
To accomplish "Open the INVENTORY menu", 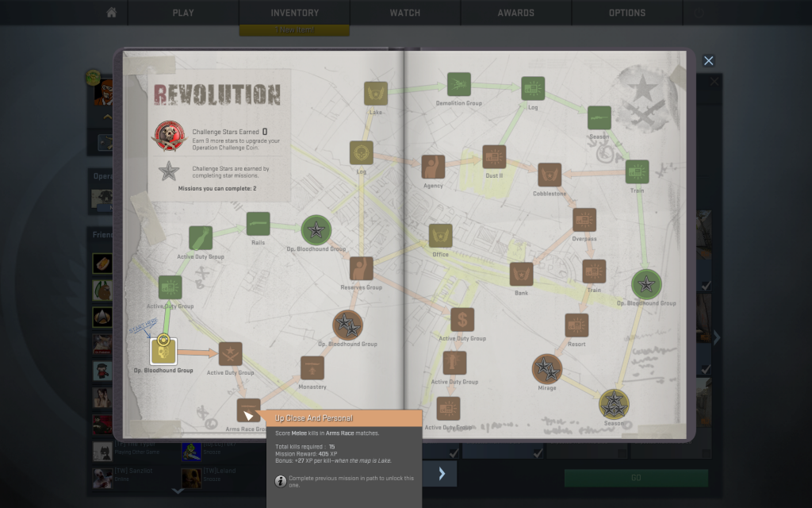I will (x=294, y=13).
